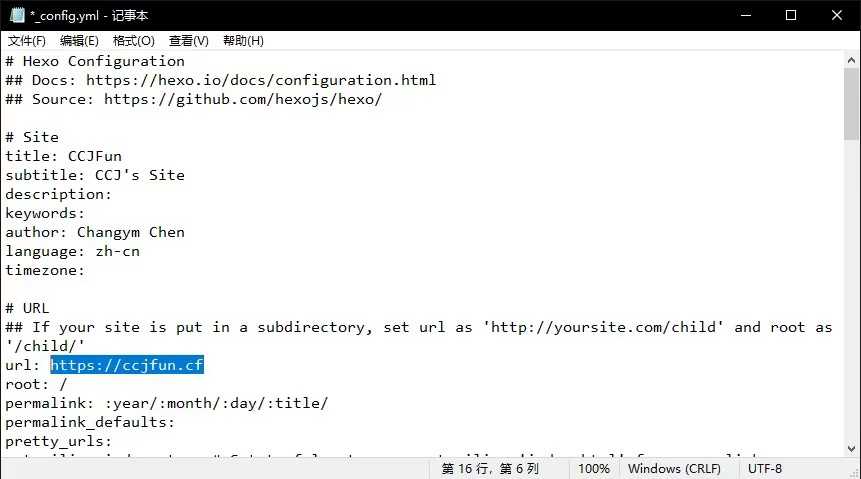The image size is (861, 479).
Task: Open the 编辑(E) menu
Action: (79, 41)
